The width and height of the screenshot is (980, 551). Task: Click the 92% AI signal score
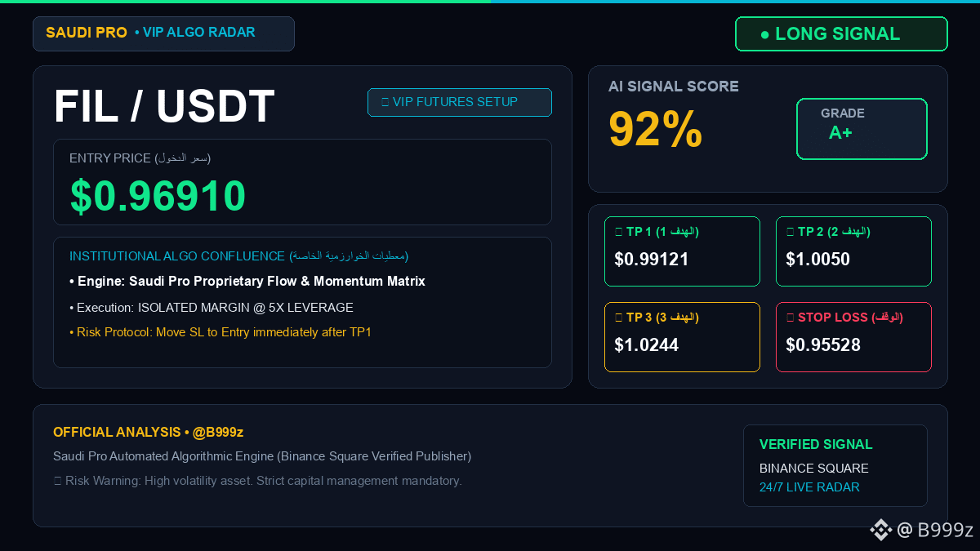coord(656,129)
